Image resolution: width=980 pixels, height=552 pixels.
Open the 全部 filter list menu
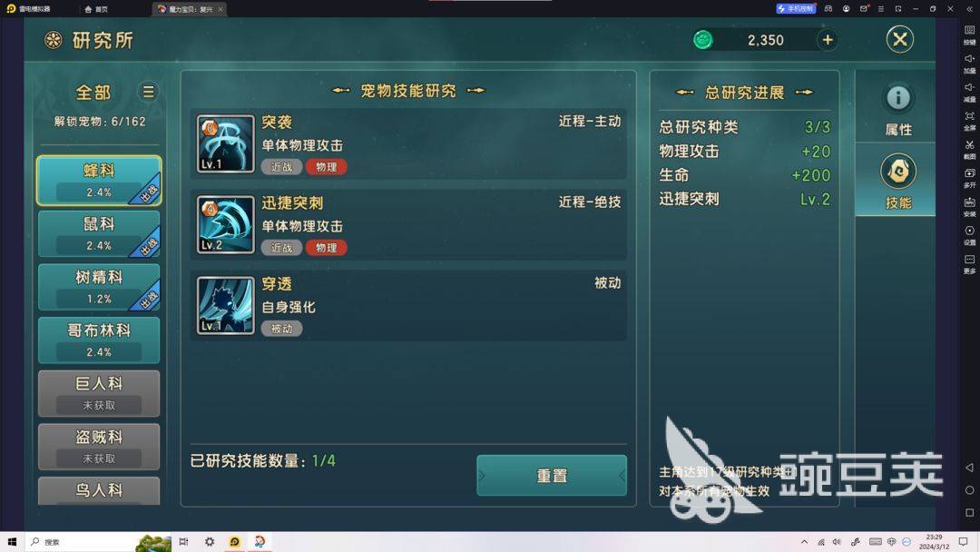(x=148, y=92)
